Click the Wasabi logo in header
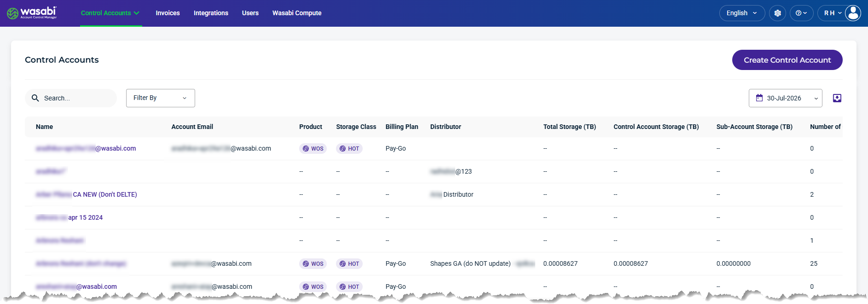This screenshot has width=868, height=304. (x=32, y=13)
